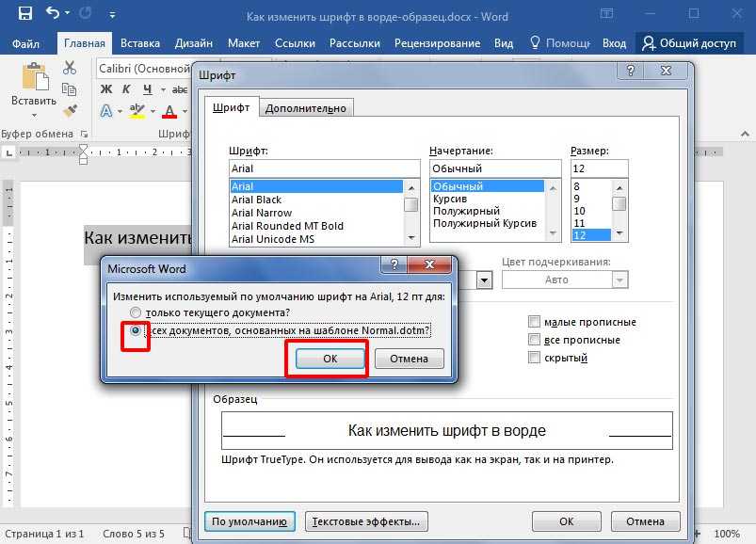Toggle bold formatting (Ж) in ribbon
756x544 pixels.
pos(105,89)
